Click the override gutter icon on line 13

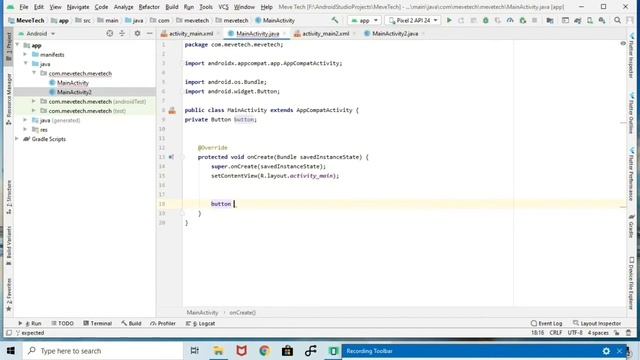point(171,157)
